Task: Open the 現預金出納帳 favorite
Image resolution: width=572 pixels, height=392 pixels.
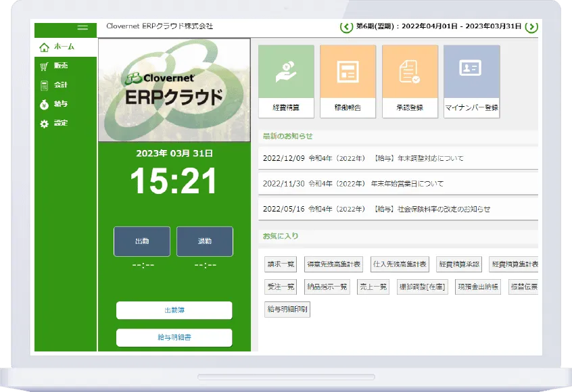Action: pos(478,287)
